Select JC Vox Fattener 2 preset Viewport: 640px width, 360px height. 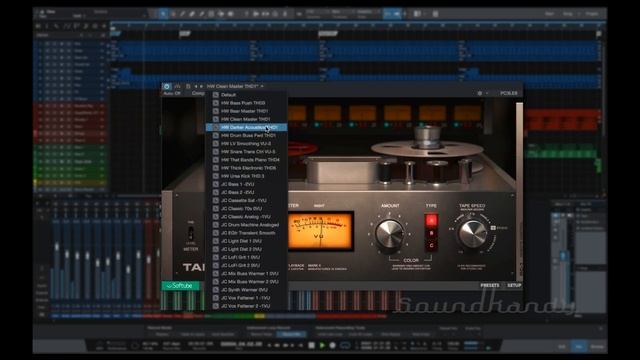[247, 306]
